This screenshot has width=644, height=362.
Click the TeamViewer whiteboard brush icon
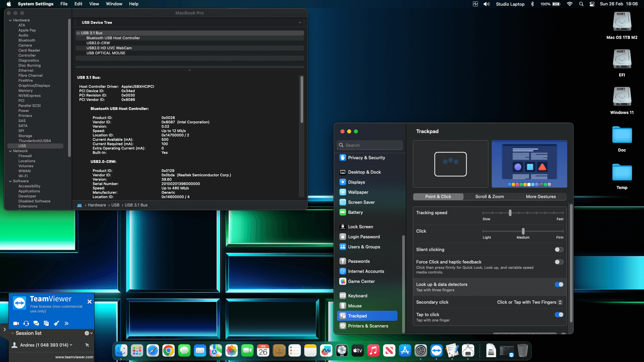[x=56, y=323]
